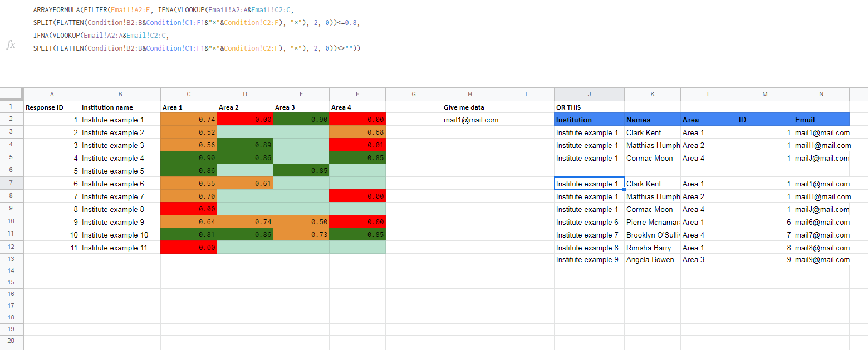The image size is (868, 350).
Task: Click the Pierre Mcnamara name cell
Action: point(653,222)
